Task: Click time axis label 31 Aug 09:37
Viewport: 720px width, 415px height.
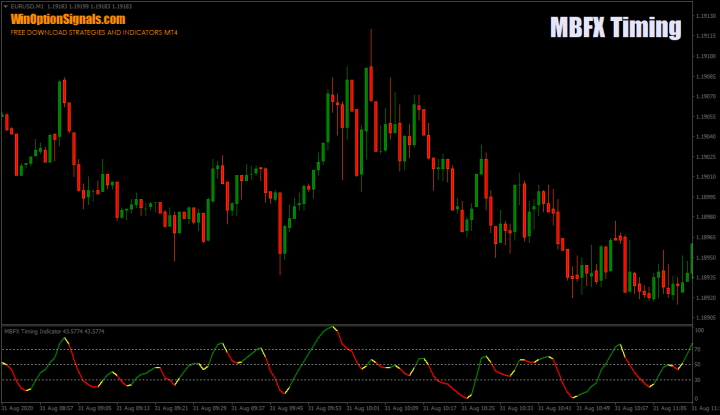Action: [248, 408]
